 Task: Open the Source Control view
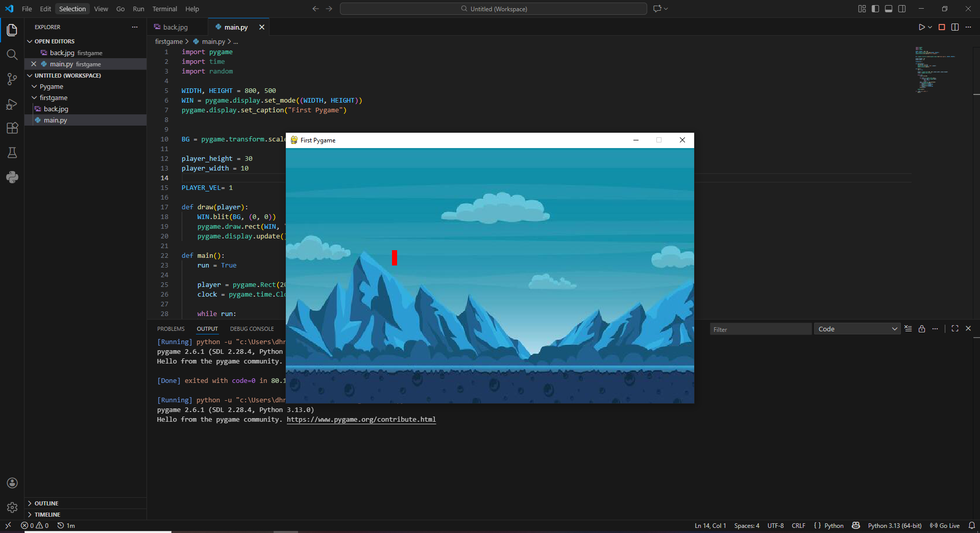click(x=12, y=79)
